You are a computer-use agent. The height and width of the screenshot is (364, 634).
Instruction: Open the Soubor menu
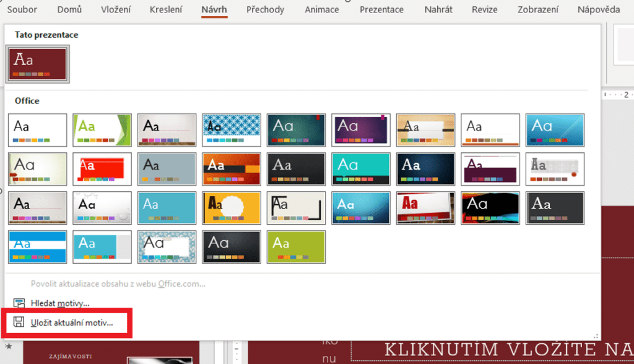click(x=22, y=10)
